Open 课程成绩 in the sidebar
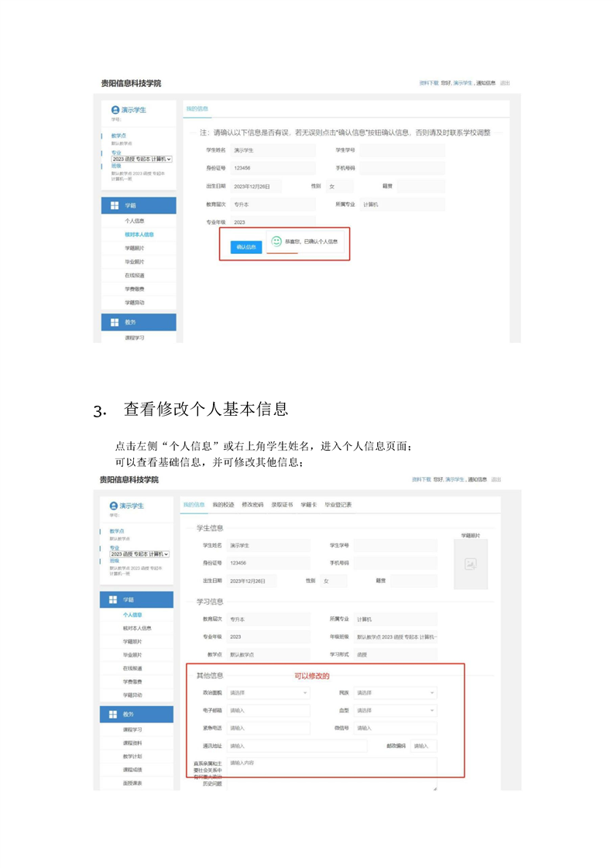This screenshot has width=614, height=868. 132,770
